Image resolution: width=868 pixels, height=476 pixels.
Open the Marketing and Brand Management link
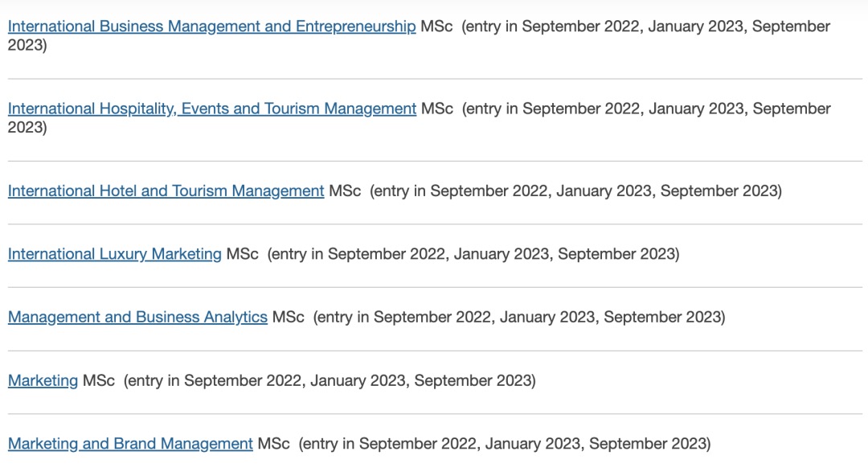point(130,444)
